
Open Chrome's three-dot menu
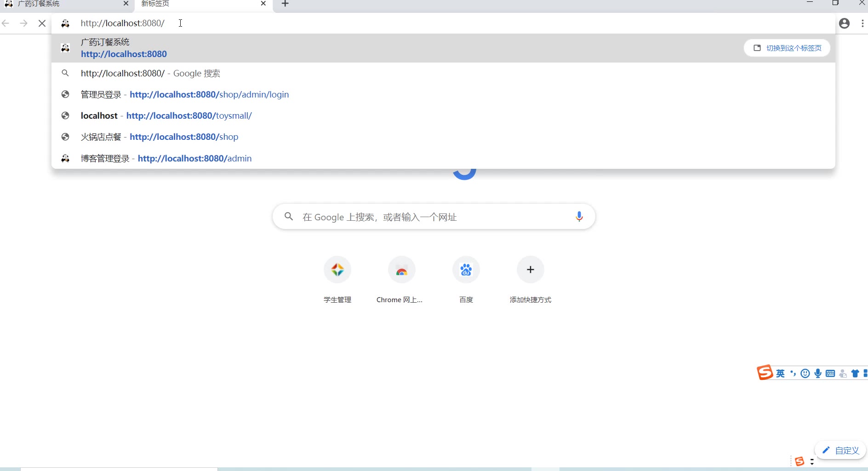862,23
